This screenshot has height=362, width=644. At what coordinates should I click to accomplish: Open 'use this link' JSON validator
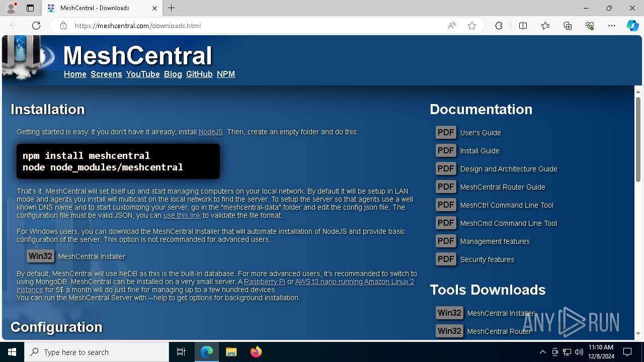[x=182, y=215]
